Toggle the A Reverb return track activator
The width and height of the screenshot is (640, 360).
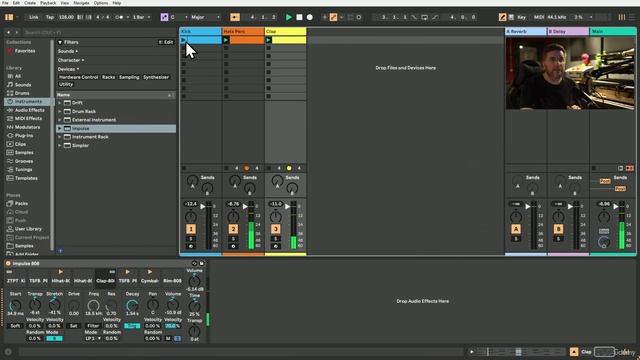click(516, 229)
